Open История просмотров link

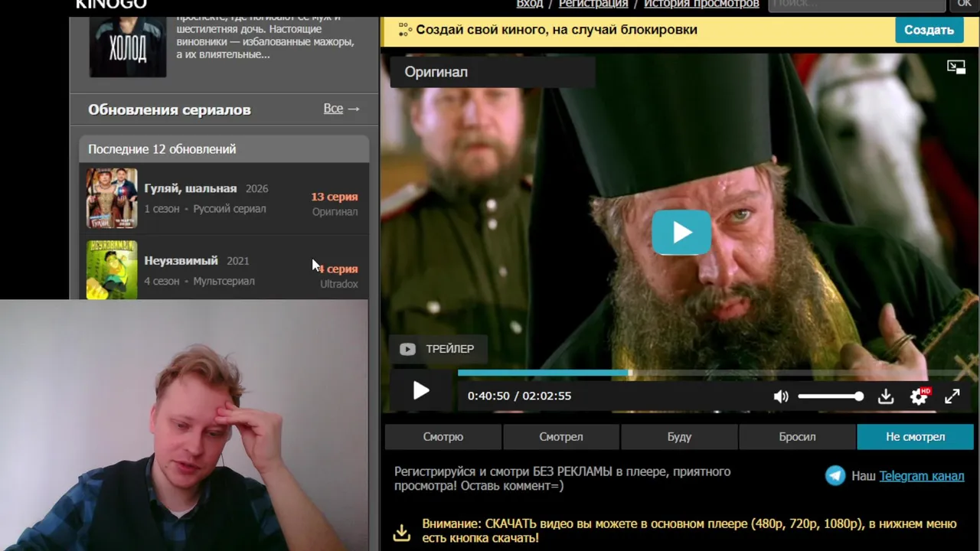point(701,4)
